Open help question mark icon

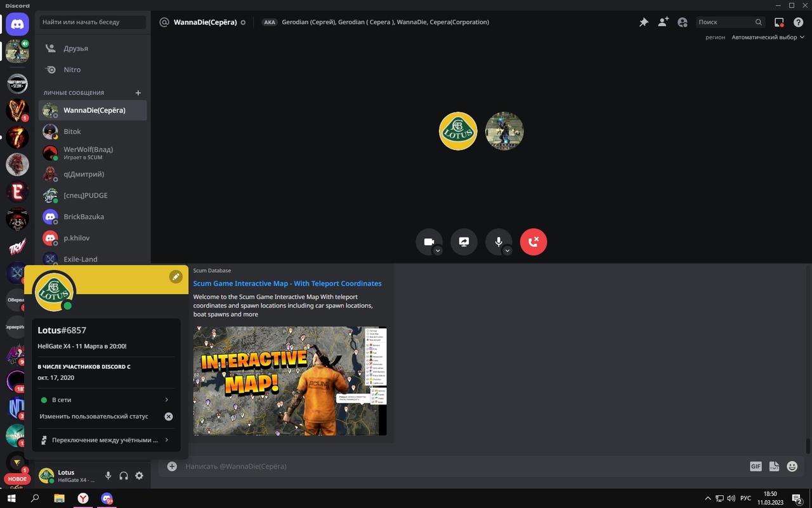(x=799, y=22)
